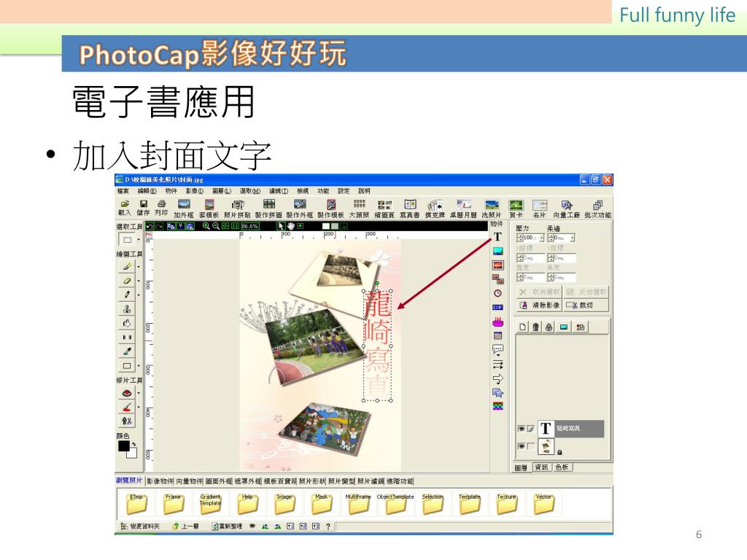Click the 變更資料夾 button
This screenshot has height=560, width=747.
[140, 526]
